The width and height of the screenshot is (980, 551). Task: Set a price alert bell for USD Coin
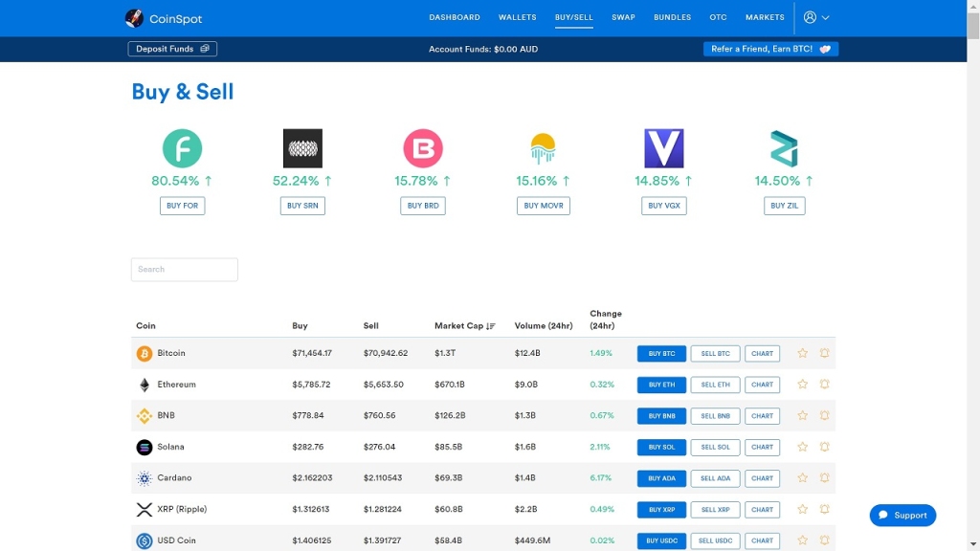[x=824, y=540]
